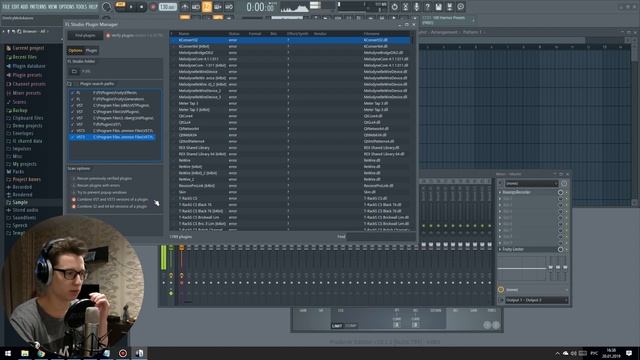This screenshot has height=360, width=640.
Task: Select the T-RackS CS plugin row
Action: (291, 198)
